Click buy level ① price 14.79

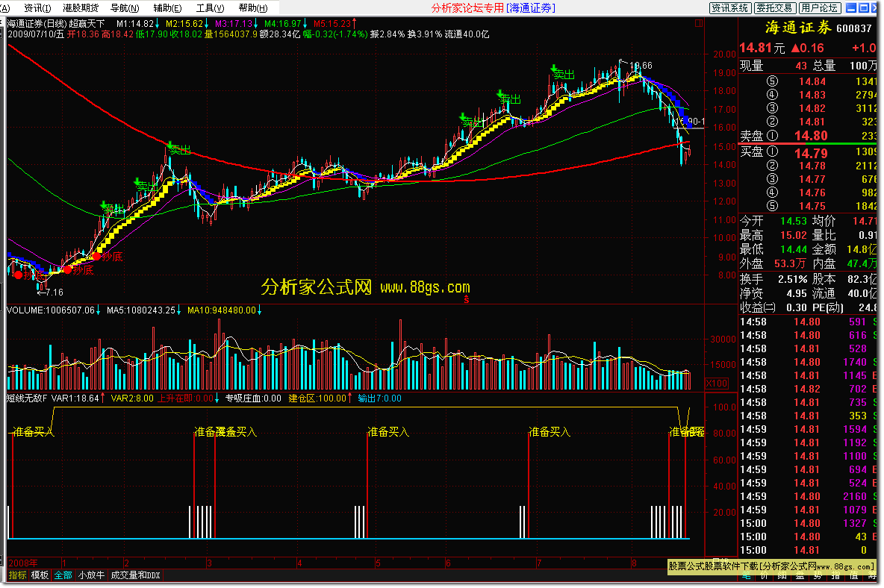pos(811,154)
